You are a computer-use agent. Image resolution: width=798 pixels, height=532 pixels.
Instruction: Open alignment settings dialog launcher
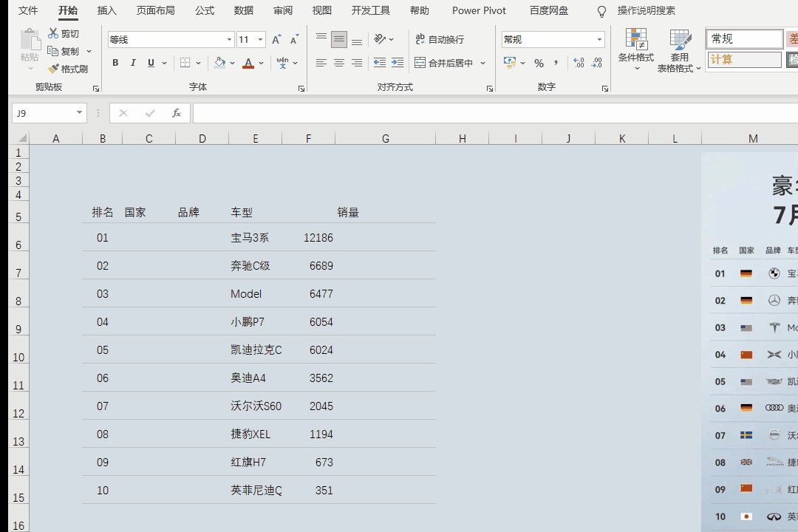(490, 89)
